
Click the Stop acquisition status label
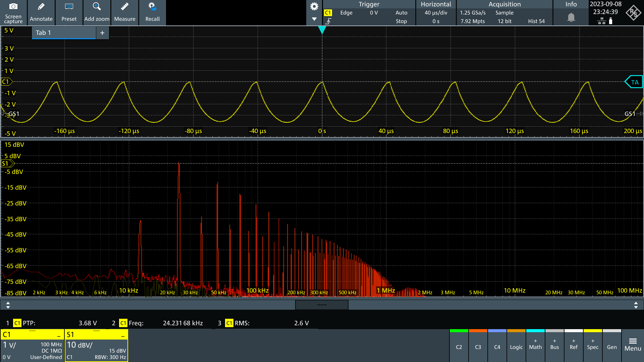click(401, 21)
